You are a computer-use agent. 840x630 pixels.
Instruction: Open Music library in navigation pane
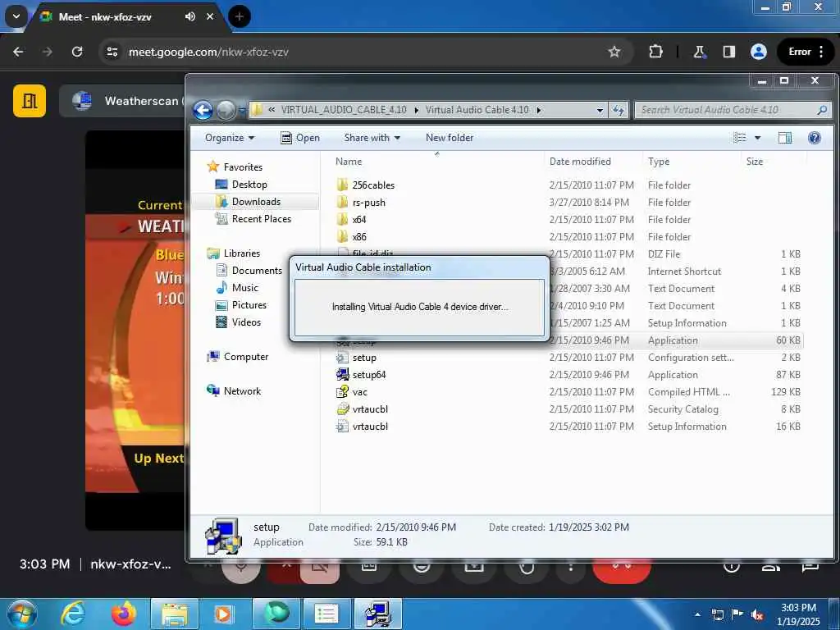point(237,288)
